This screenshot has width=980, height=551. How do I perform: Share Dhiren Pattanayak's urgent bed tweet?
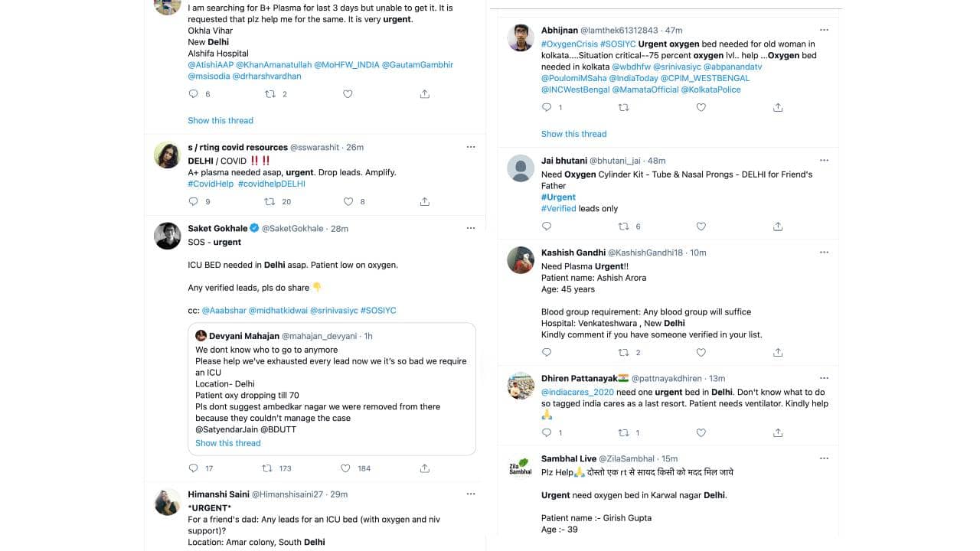pyautogui.click(x=778, y=433)
